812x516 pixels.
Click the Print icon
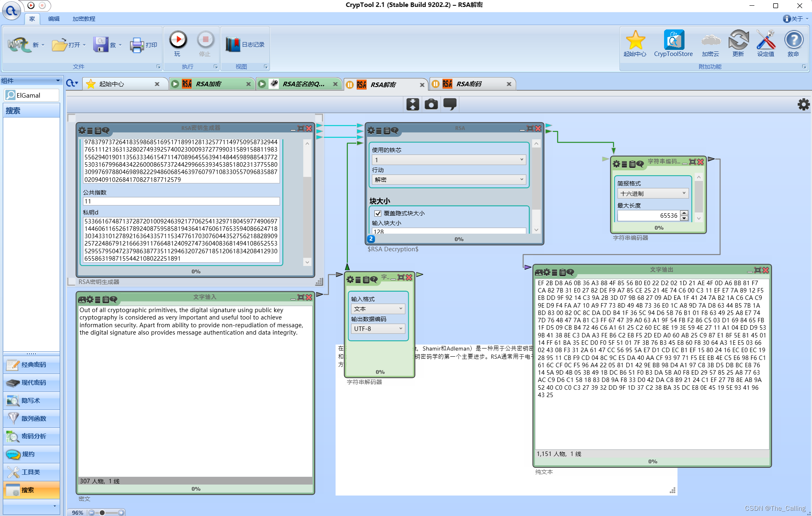(x=137, y=45)
